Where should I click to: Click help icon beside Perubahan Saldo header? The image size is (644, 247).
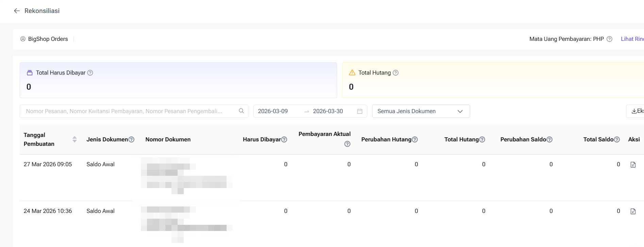(549, 139)
